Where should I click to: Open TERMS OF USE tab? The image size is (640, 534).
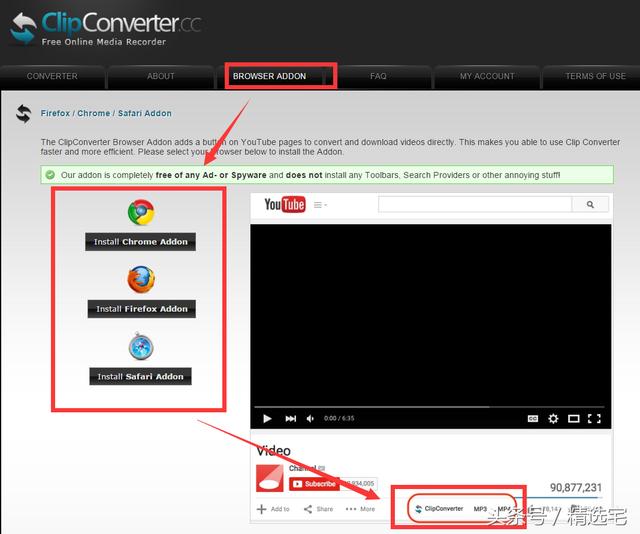click(x=595, y=76)
